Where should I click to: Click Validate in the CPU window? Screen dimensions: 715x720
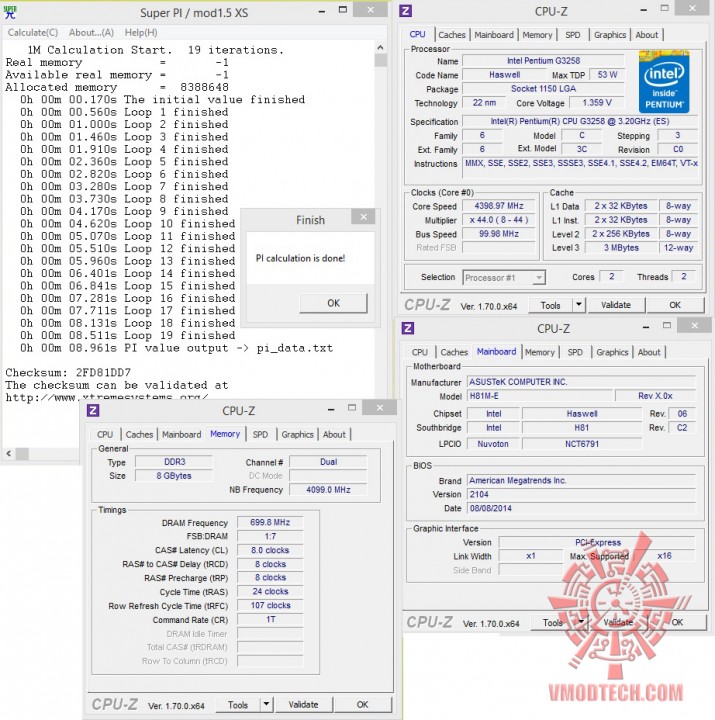616,305
